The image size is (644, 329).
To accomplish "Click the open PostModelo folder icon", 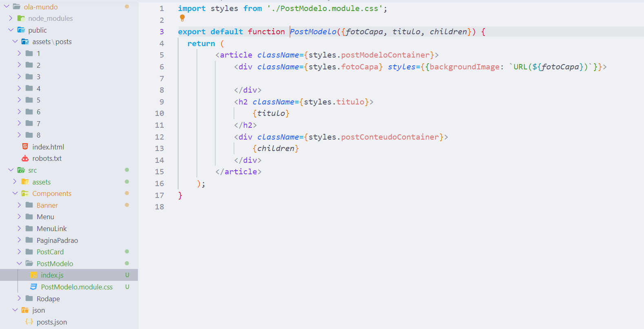I will coord(29,263).
